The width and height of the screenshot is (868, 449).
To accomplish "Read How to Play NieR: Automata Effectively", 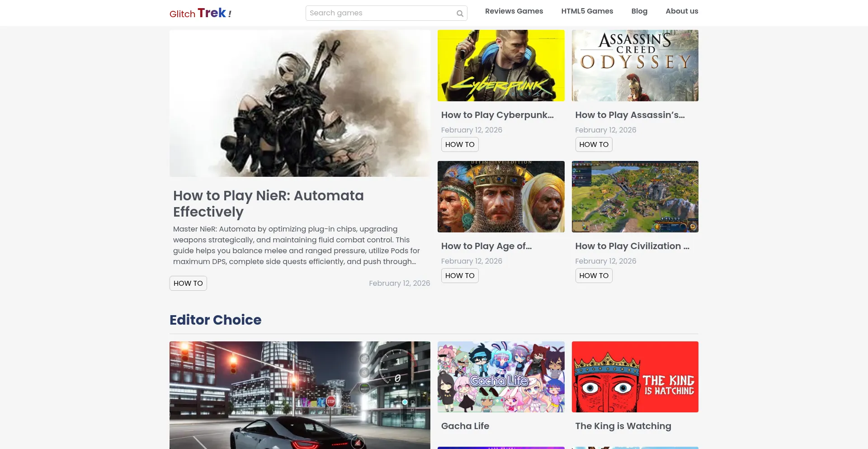I will pos(269,203).
